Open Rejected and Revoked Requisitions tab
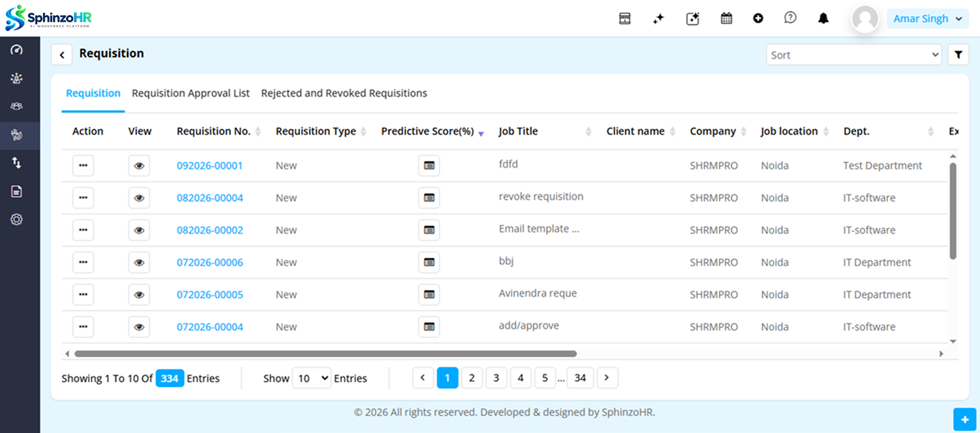This screenshot has width=980, height=433. [344, 93]
